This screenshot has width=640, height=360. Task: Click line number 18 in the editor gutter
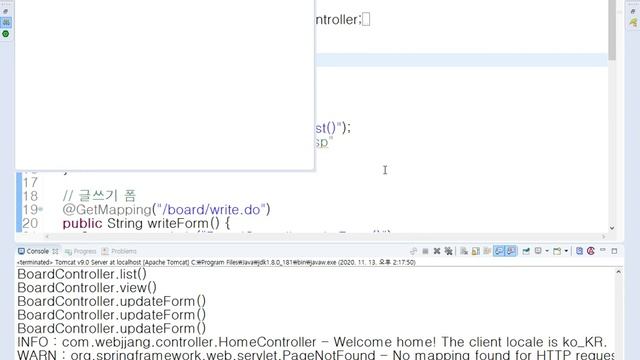[30, 196]
